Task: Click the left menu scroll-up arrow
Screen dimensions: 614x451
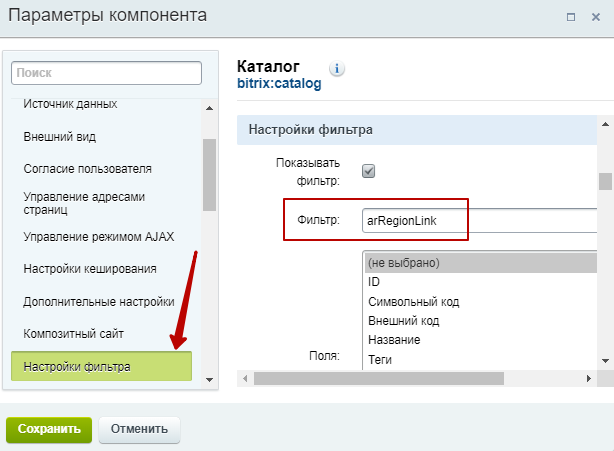Action: click(209, 108)
